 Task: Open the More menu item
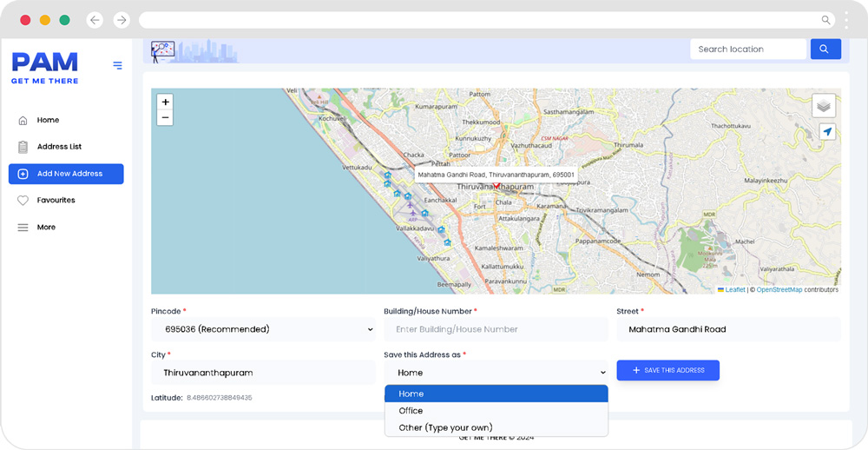[47, 228]
